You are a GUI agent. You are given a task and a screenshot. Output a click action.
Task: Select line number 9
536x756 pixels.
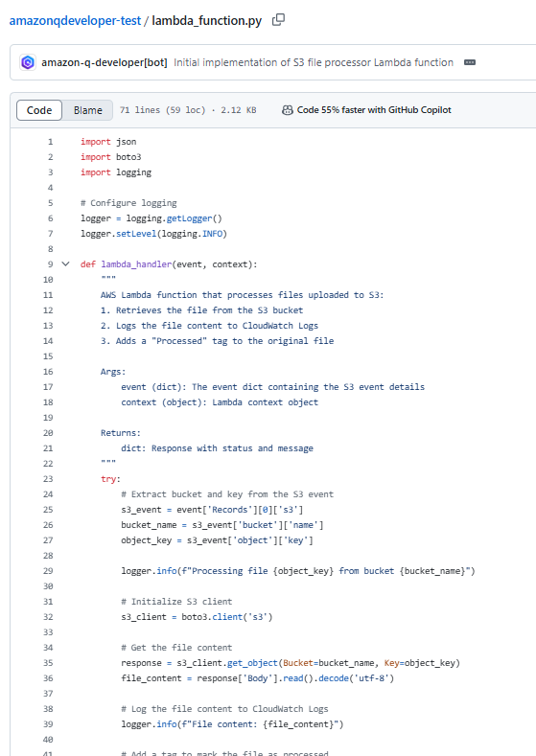tap(50, 264)
